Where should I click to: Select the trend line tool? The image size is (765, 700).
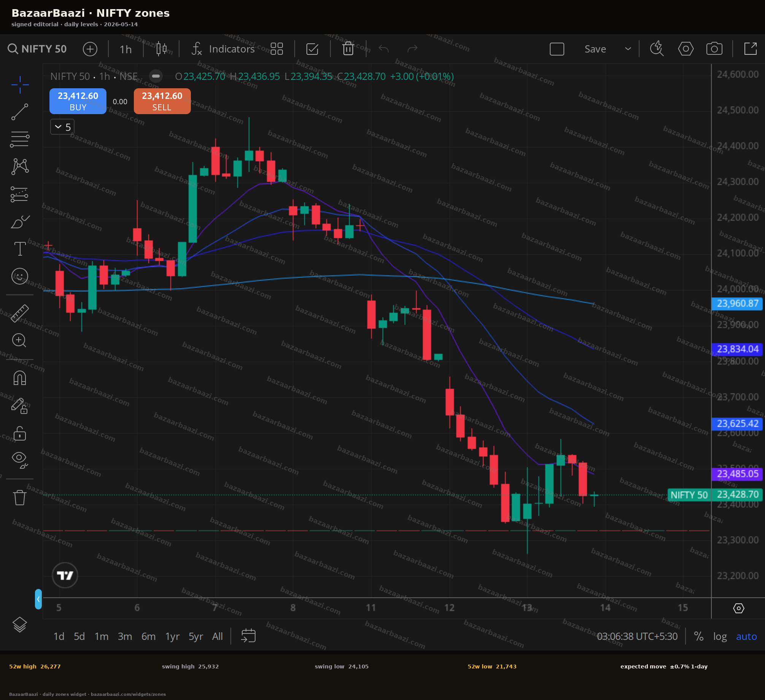[x=20, y=112]
